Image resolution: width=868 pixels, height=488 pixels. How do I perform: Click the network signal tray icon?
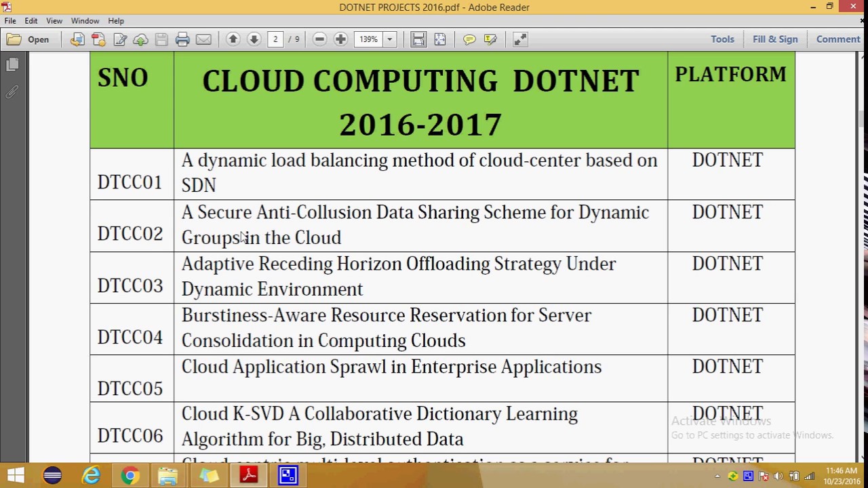tap(810, 476)
